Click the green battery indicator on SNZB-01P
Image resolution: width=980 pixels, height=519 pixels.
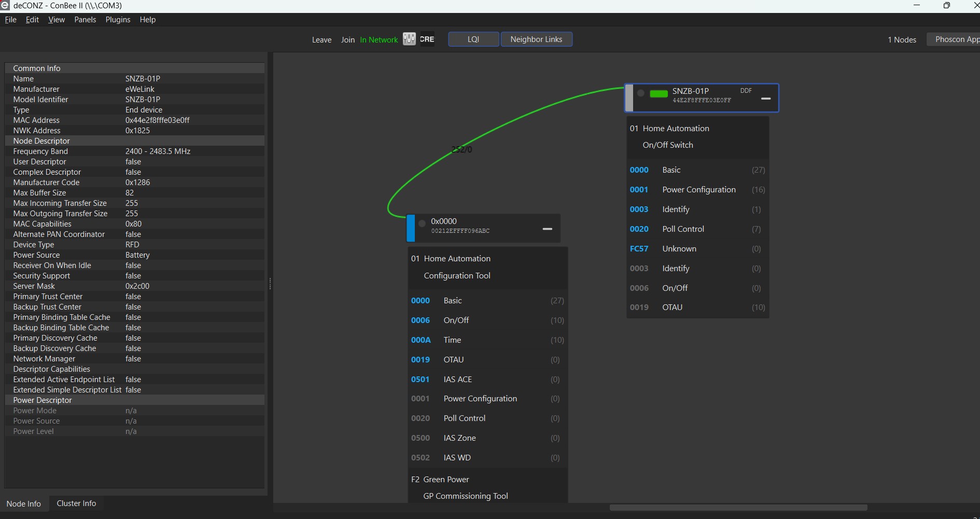[659, 94]
